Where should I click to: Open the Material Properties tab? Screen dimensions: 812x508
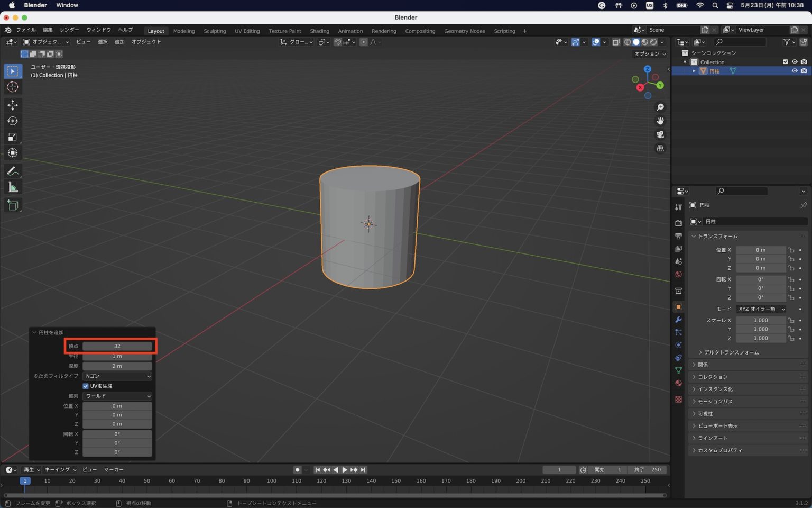point(678,383)
